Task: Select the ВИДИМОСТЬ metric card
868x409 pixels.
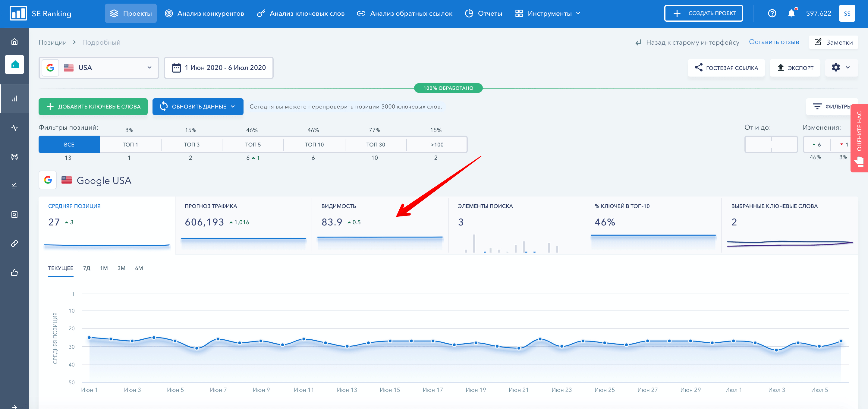Action: [380, 225]
